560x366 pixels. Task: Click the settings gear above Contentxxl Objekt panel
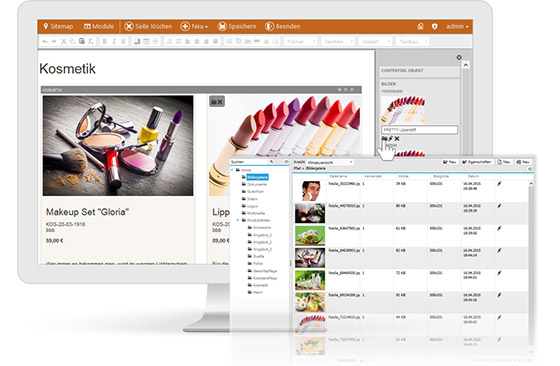pos(459,57)
